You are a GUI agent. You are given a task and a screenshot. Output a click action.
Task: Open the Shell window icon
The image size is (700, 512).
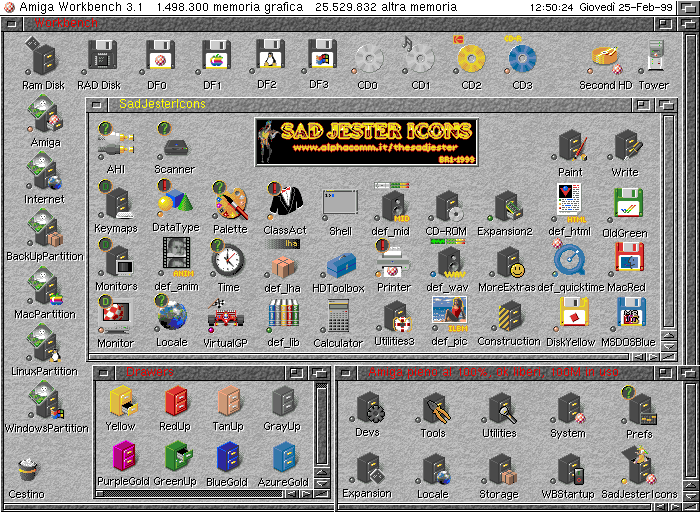pyautogui.click(x=340, y=204)
